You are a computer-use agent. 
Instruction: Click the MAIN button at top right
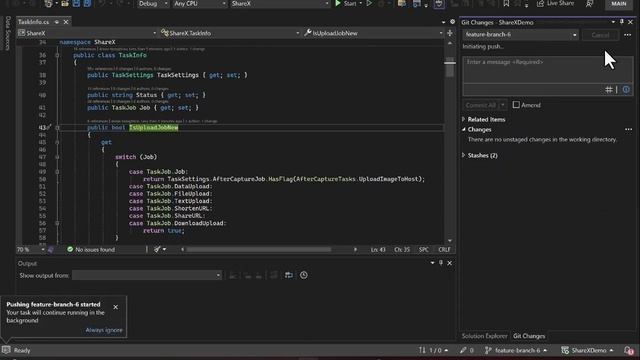(619, 4)
